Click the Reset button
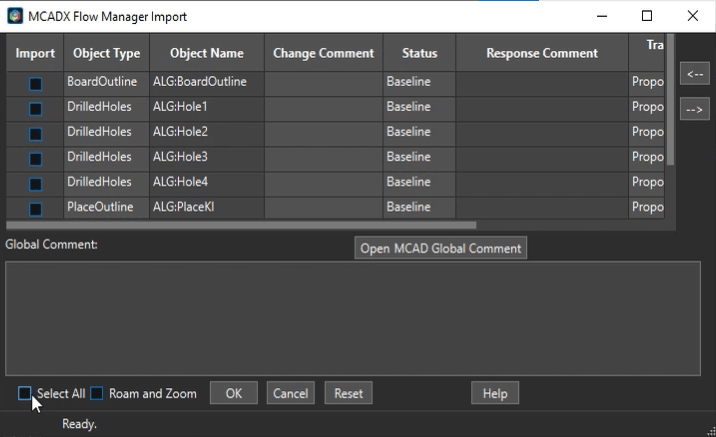The height and width of the screenshot is (437, 716). point(348,393)
